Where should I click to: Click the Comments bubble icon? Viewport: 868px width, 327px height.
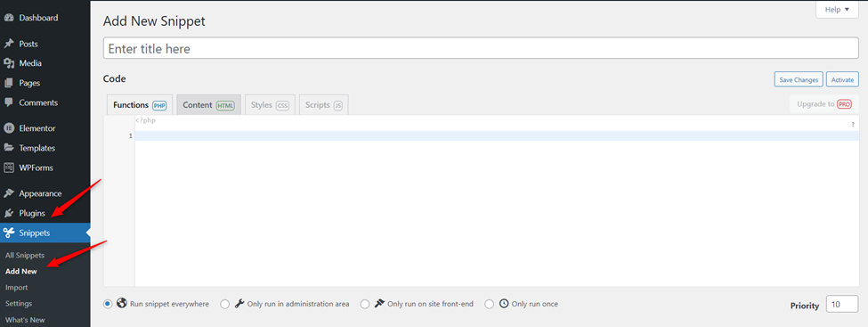tap(9, 102)
